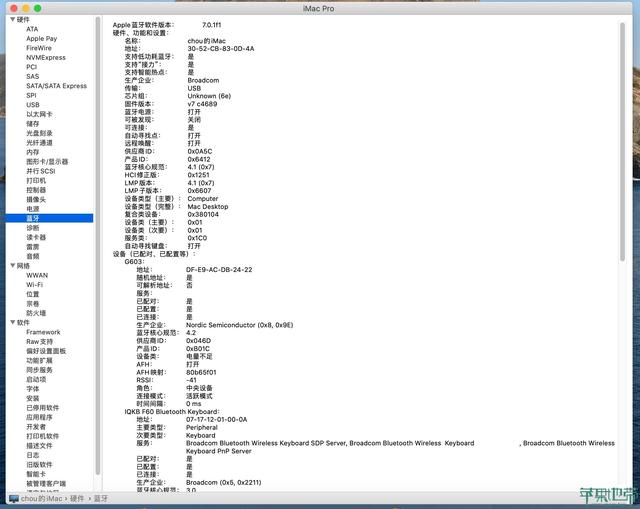Open the 应用程序 (Applications) entry
Screen dimensions: 640x509
(x=39, y=417)
